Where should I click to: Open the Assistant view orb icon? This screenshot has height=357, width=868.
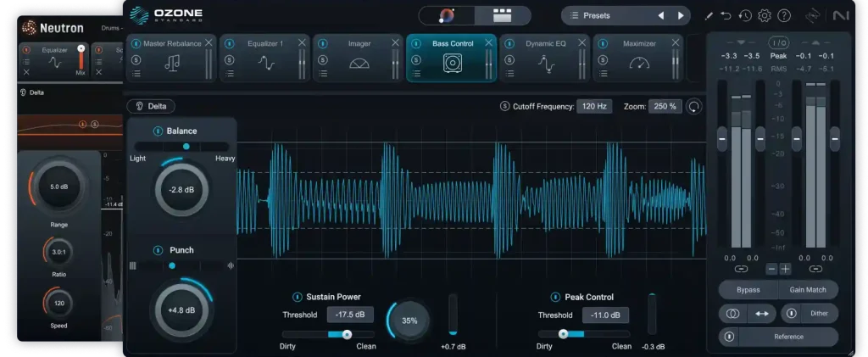(x=447, y=15)
